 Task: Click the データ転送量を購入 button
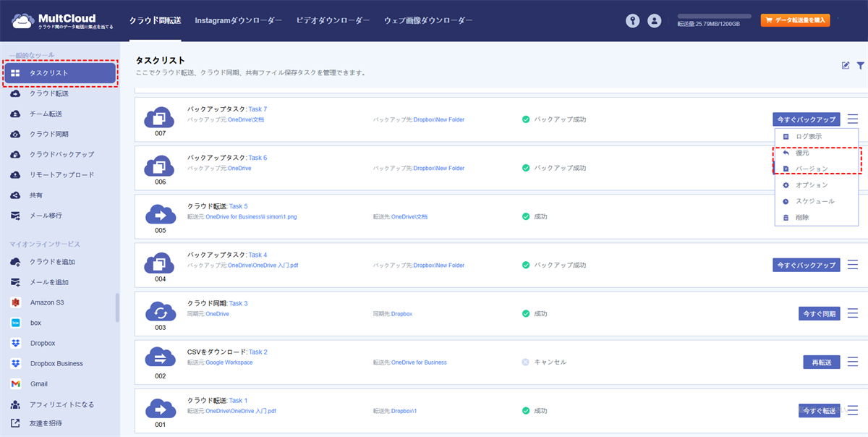coord(795,20)
